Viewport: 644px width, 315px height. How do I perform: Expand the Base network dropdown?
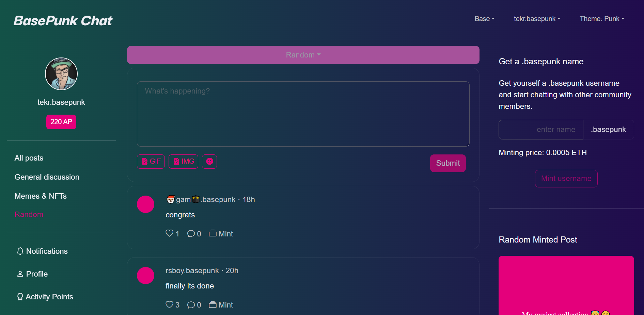pyautogui.click(x=484, y=19)
